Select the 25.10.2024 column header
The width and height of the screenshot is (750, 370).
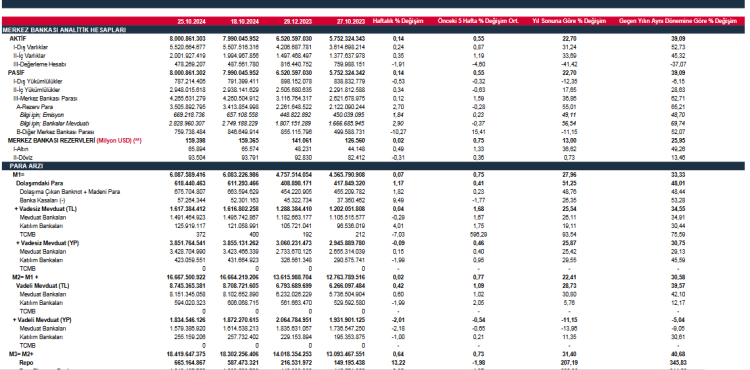click(192, 22)
